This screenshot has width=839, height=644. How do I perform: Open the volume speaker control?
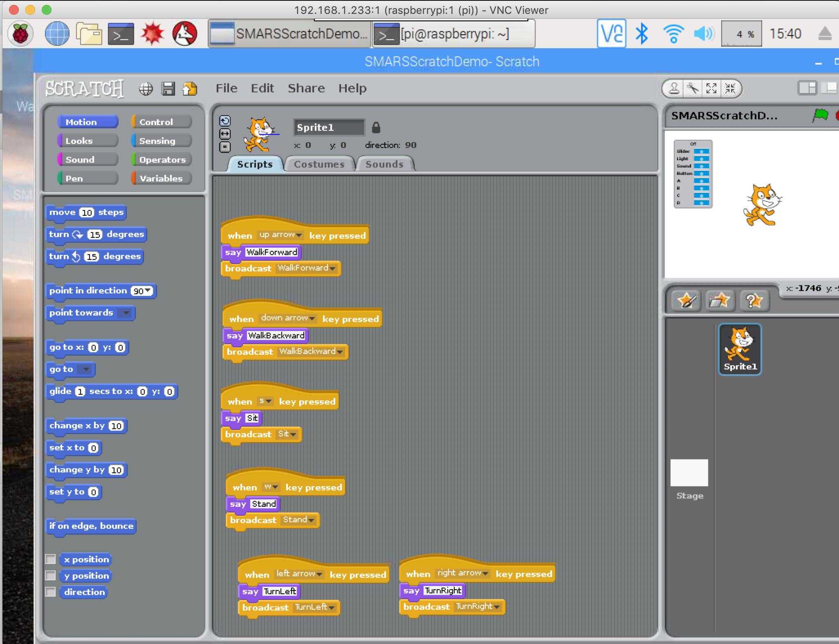(704, 34)
